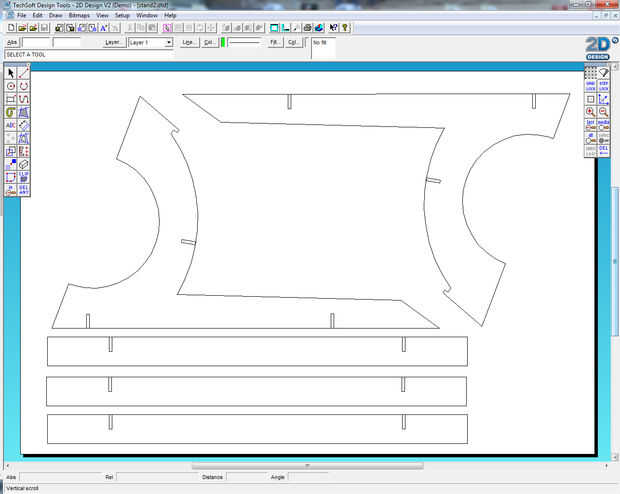
Task: Click the blue A text style icon
Action: pos(104,28)
